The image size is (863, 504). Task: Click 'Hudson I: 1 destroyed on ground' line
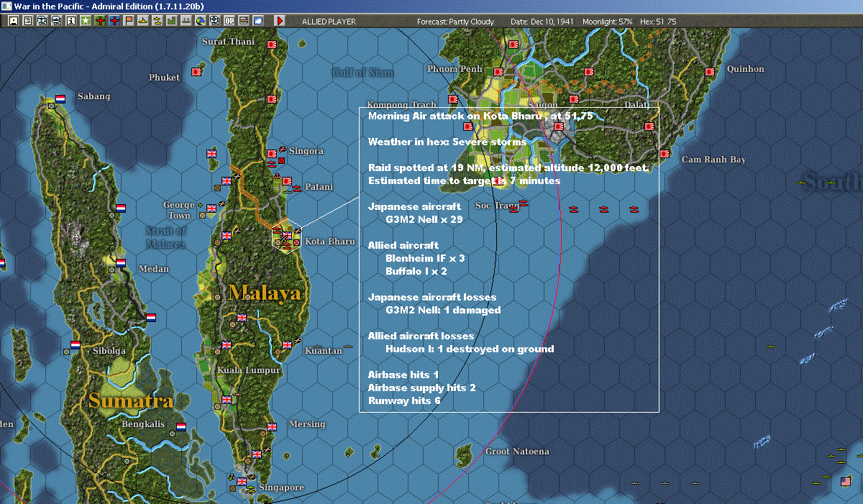pyautogui.click(x=470, y=349)
